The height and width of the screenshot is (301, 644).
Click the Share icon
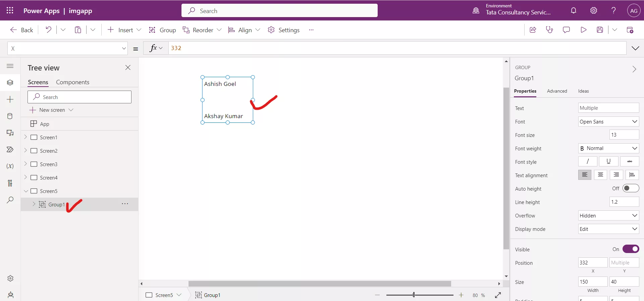[x=533, y=30]
